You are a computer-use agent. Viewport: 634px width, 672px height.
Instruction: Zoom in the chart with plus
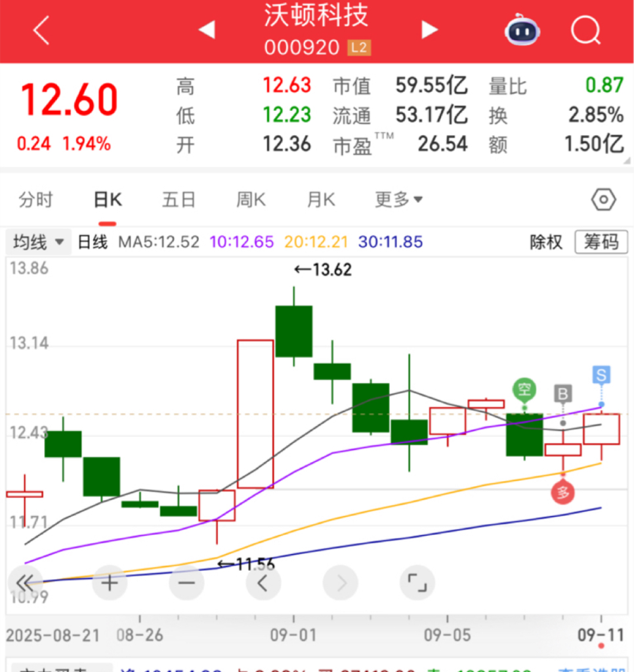110,583
